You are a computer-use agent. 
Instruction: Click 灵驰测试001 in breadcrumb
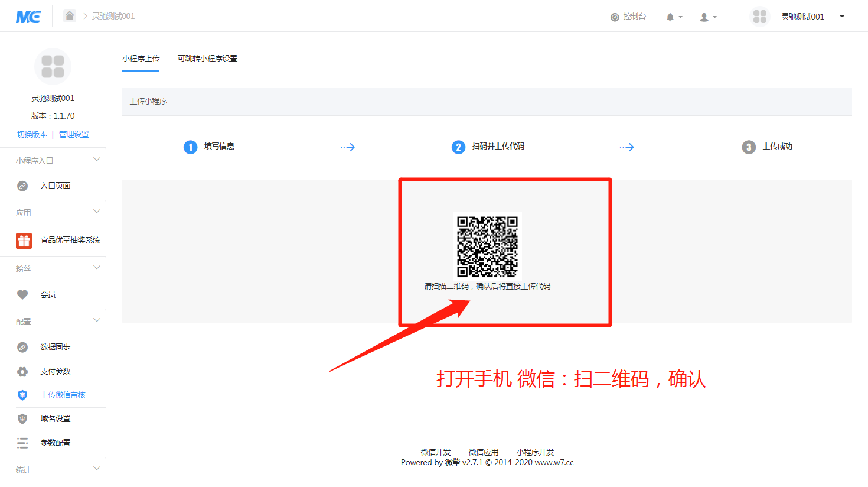[113, 16]
